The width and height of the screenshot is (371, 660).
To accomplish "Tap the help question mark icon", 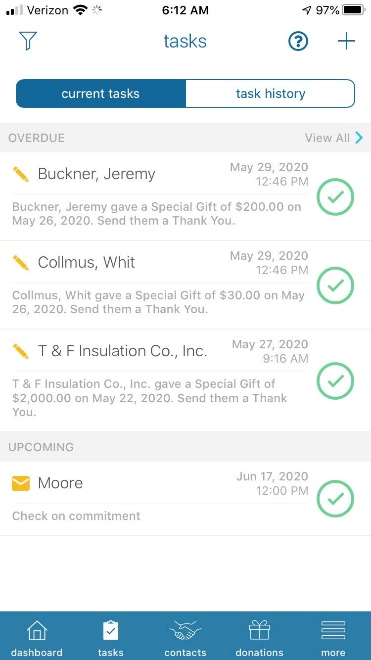I will coord(298,41).
